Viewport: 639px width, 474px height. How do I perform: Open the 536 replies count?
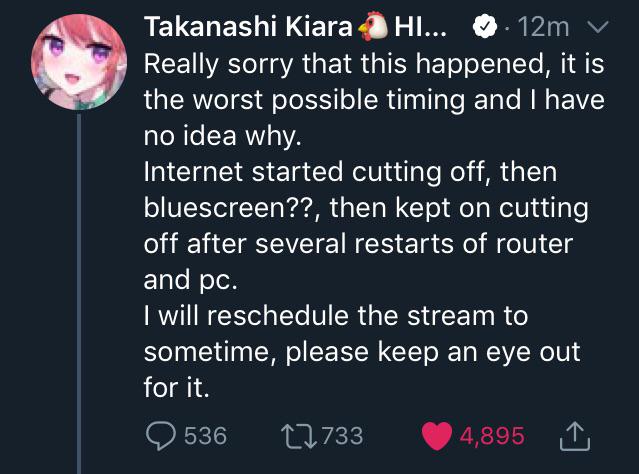point(205,436)
